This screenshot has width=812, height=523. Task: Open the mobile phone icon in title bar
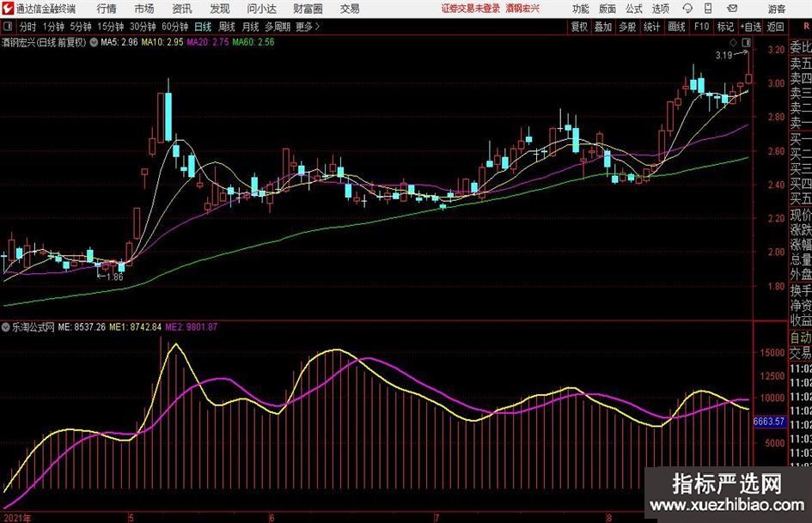708,9
